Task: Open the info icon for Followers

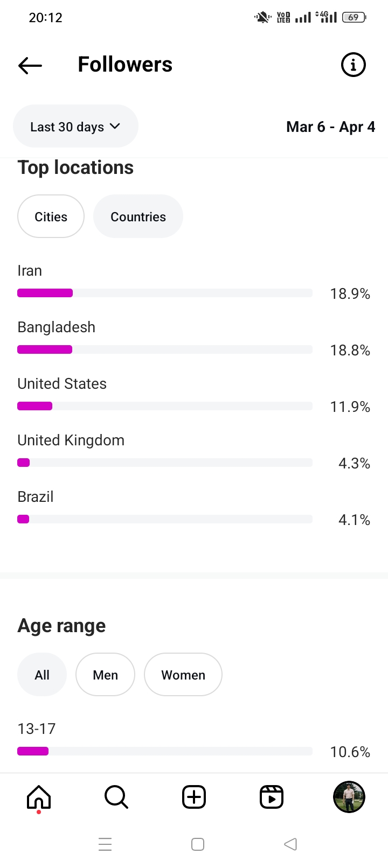Action: click(x=353, y=65)
